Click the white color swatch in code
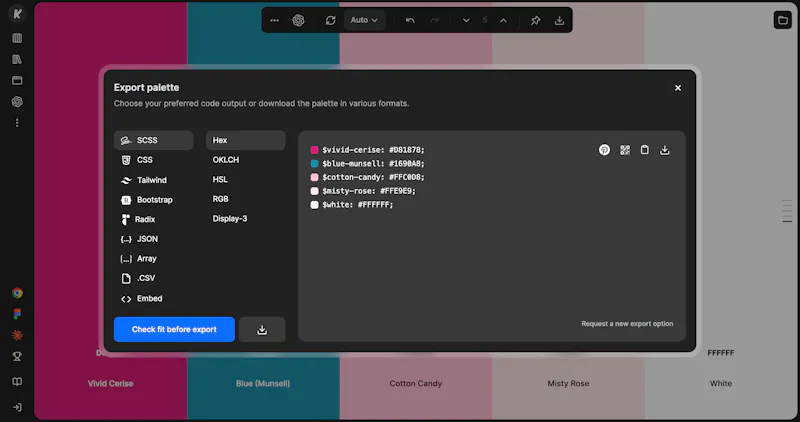The image size is (800, 422). click(314, 205)
